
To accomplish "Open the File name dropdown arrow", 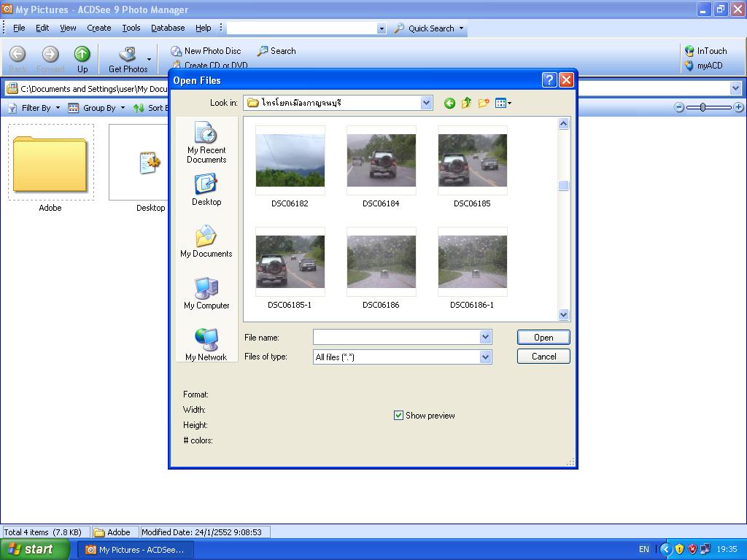I will 485,337.
